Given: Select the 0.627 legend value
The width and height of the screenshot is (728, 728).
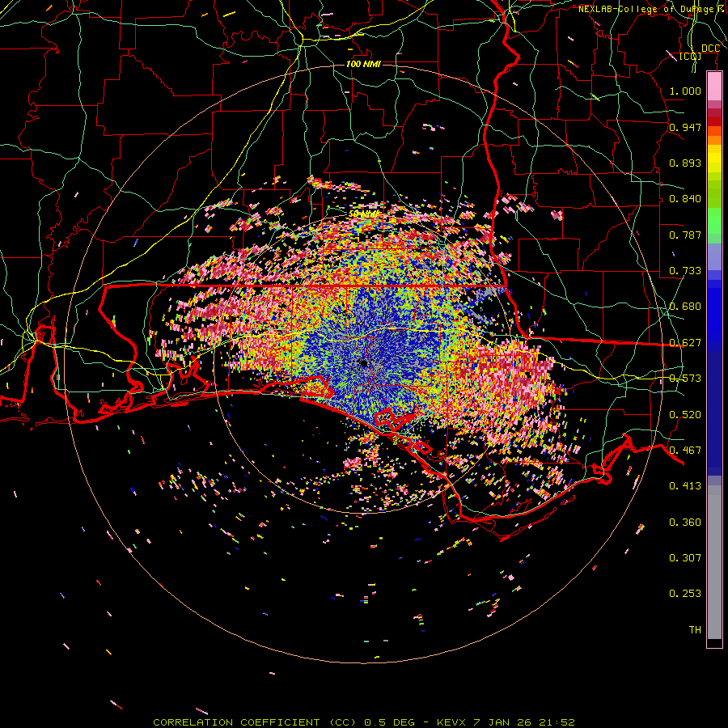Looking at the screenshot, I should pyautogui.click(x=685, y=343).
